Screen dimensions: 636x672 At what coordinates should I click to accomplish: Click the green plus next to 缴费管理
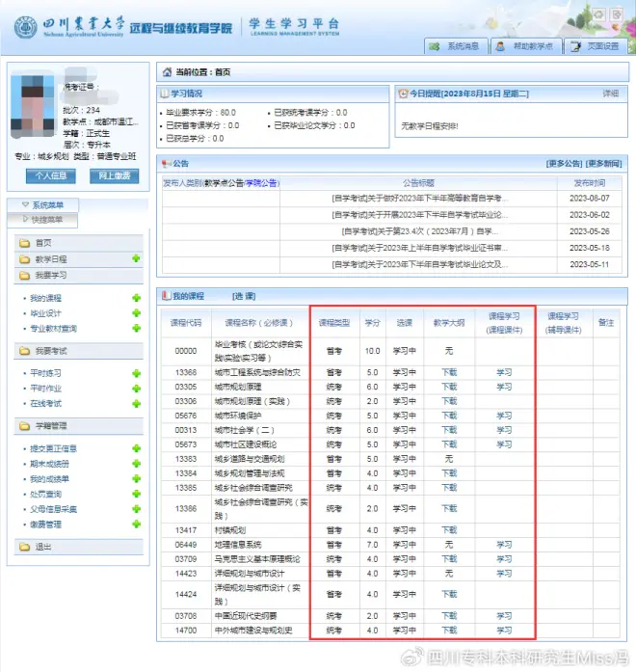tap(136, 524)
